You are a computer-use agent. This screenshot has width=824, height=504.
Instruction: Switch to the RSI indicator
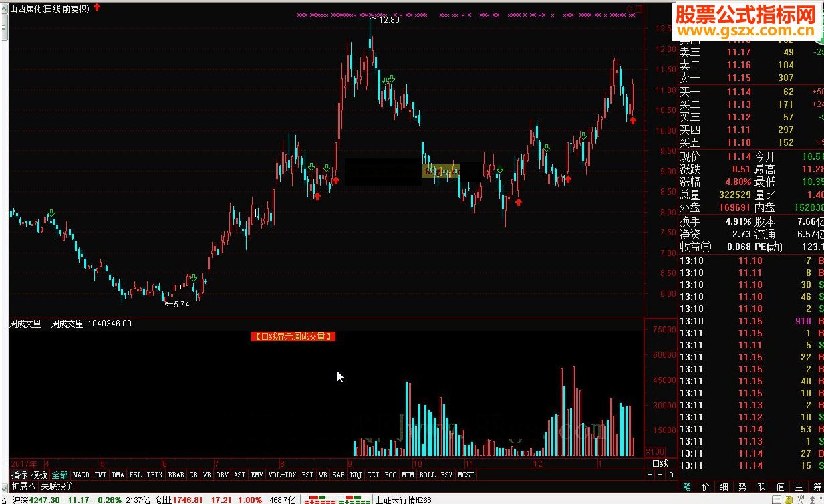click(307, 475)
